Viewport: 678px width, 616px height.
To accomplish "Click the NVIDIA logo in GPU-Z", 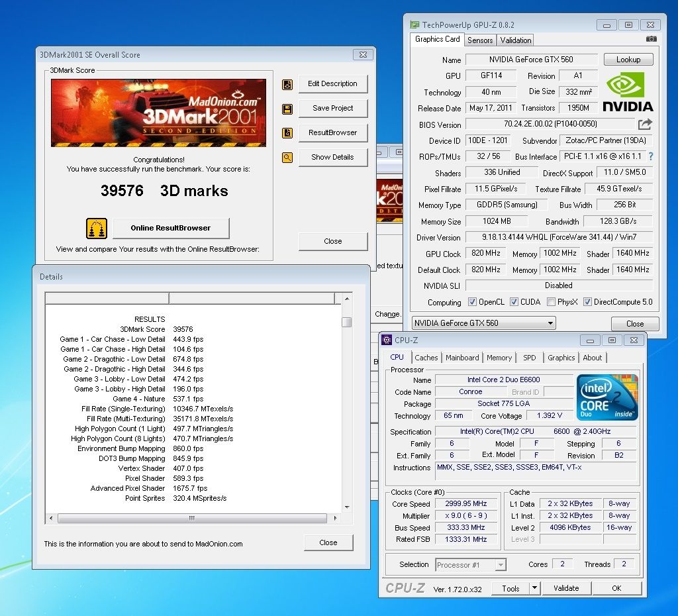I will [628, 91].
